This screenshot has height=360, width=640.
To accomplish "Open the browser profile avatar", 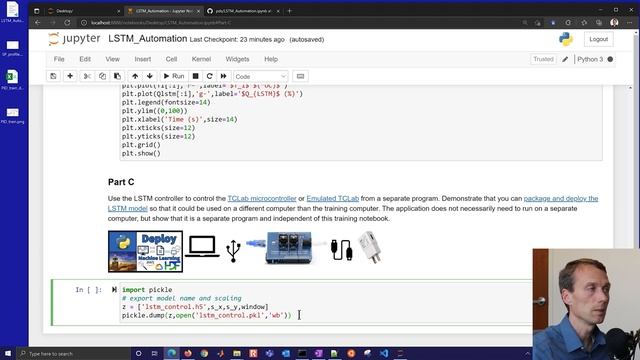I will coord(614,23).
